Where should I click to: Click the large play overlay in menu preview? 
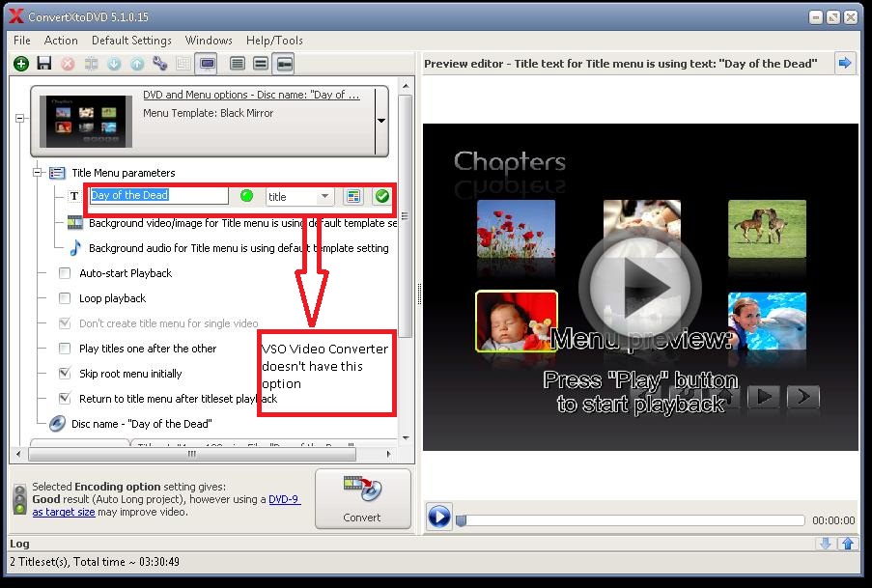pyautogui.click(x=640, y=287)
